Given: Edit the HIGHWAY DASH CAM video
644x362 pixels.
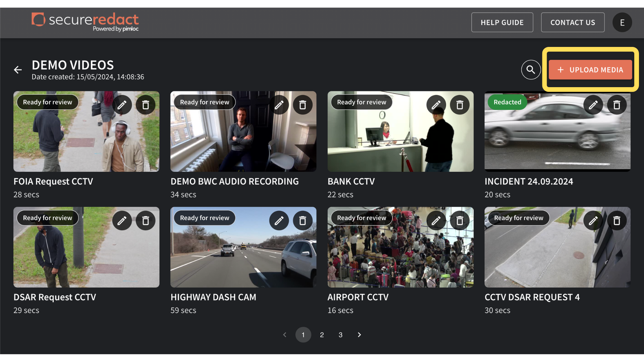Looking at the screenshot, I should point(279,221).
